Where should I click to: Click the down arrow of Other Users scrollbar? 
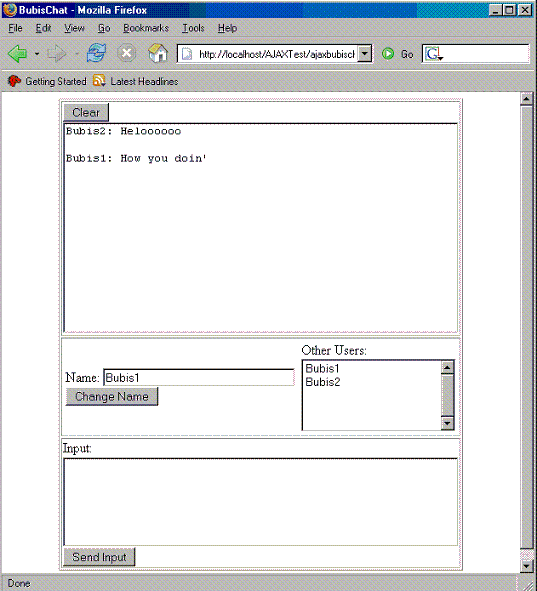(x=447, y=423)
